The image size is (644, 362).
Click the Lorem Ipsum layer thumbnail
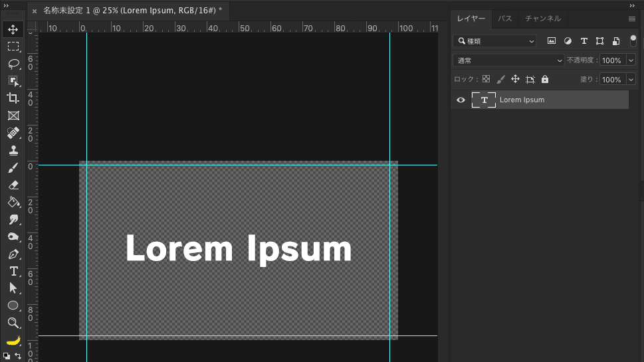484,100
